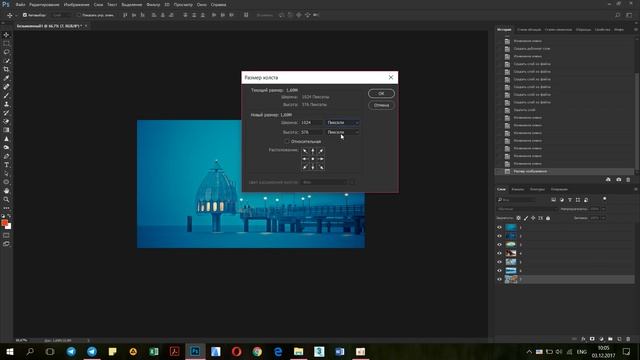Open the canvas extension color dropdown

[324, 182]
